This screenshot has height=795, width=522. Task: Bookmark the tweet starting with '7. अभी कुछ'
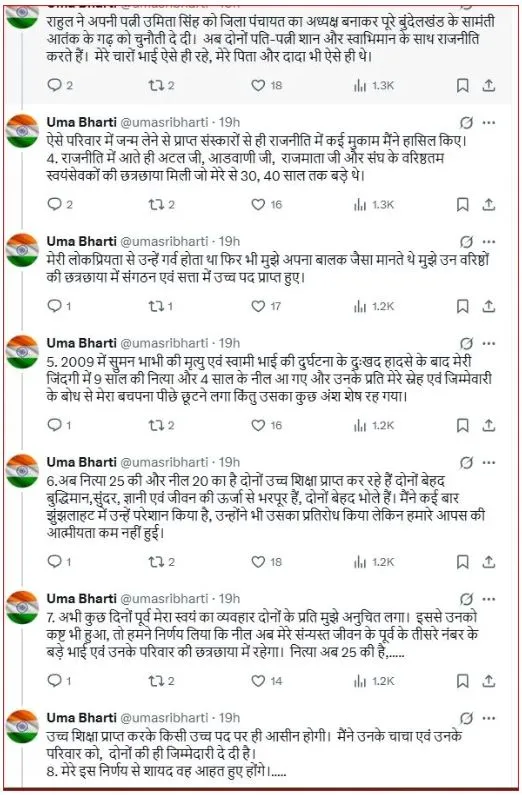coord(462,680)
